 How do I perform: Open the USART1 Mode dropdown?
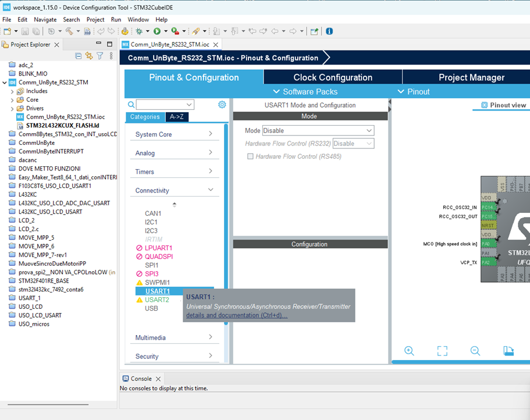pyautogui.click(x=318, y=130)
